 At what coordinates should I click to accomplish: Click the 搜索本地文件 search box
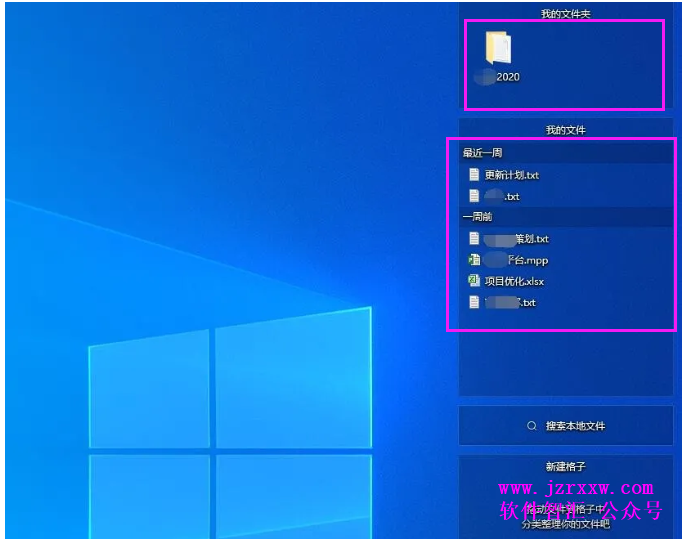coord(566,426)
